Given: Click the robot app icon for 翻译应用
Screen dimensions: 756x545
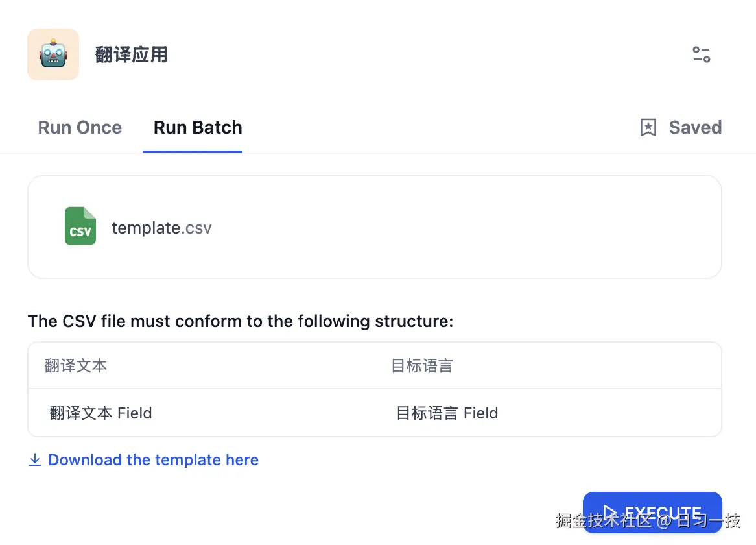Looking at the screenshot, I should (53, 54).
